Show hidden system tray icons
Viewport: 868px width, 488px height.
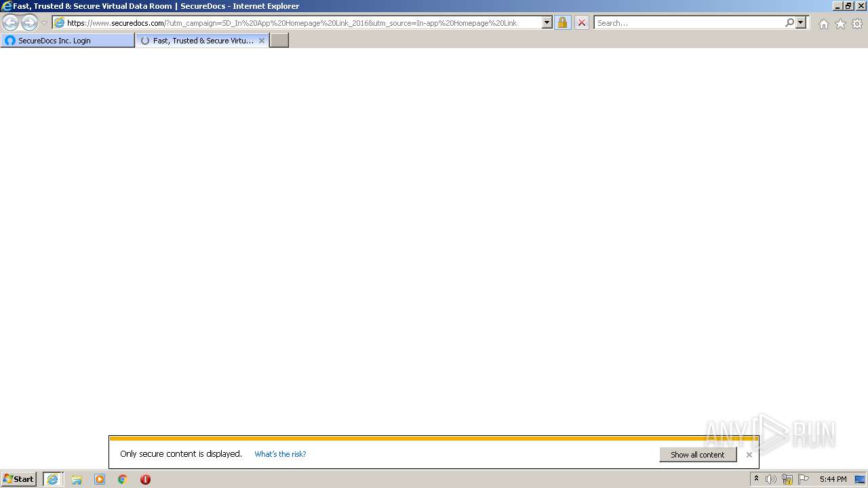tap(756, 479)
